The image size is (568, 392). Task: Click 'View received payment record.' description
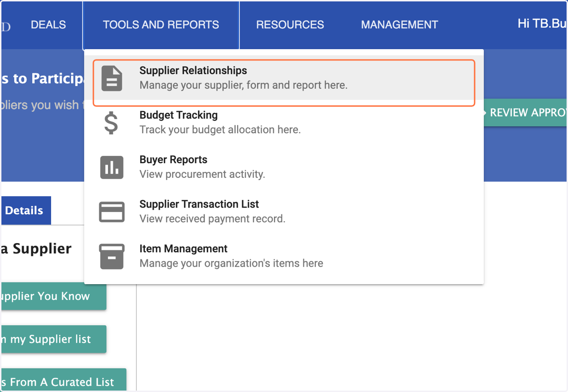pos(213,218)
